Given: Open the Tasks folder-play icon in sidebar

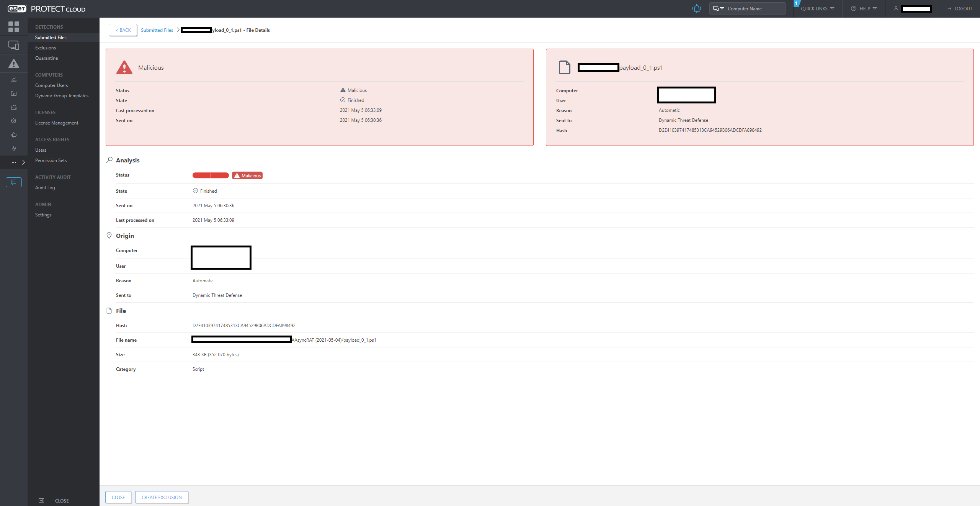Looking at the screenshot, I should [13, 93].
